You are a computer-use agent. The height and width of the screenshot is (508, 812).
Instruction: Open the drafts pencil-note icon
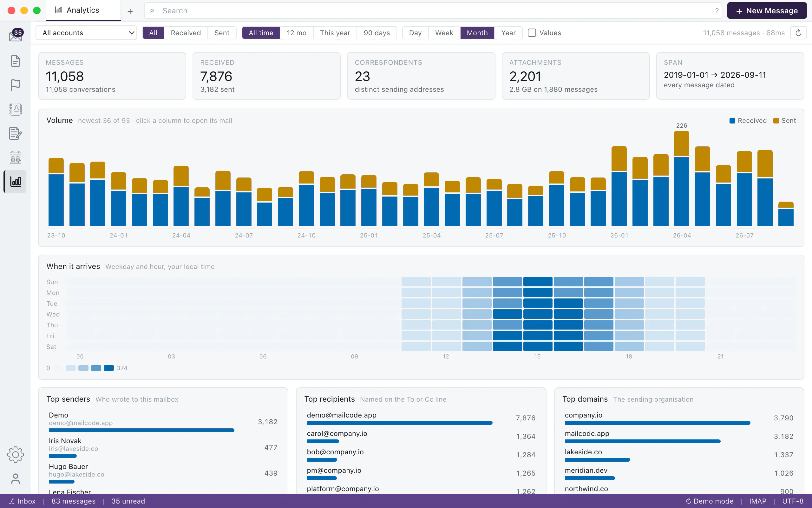16,133
